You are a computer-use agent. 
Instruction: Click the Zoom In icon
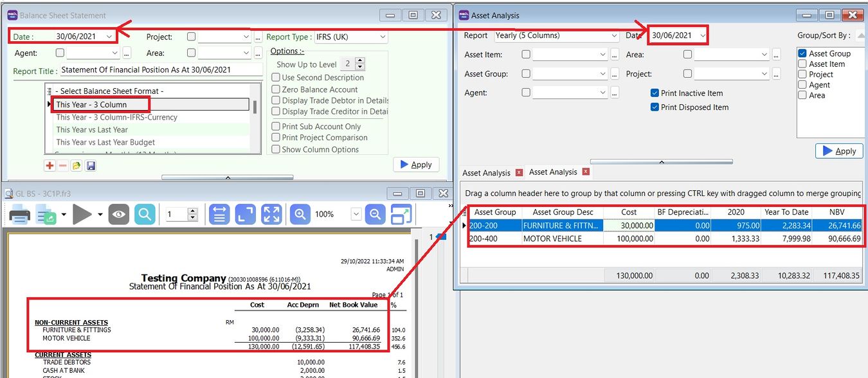coord(300,214)
